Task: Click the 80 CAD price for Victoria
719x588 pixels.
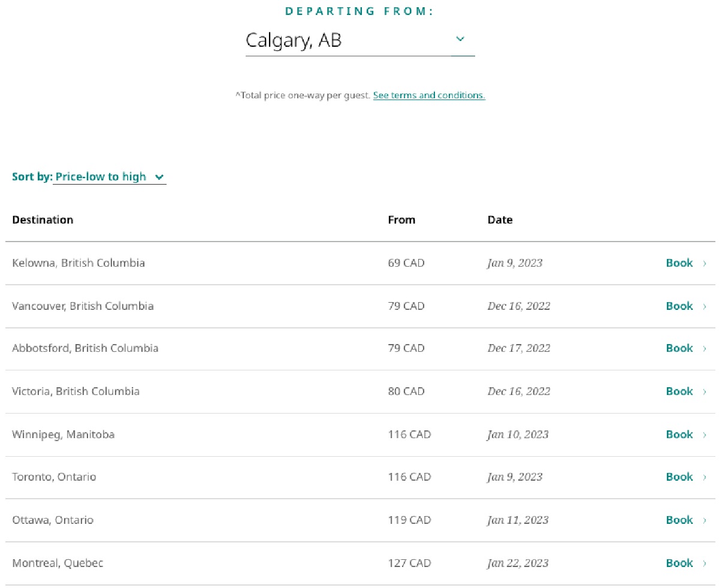Action: (406, 391)
